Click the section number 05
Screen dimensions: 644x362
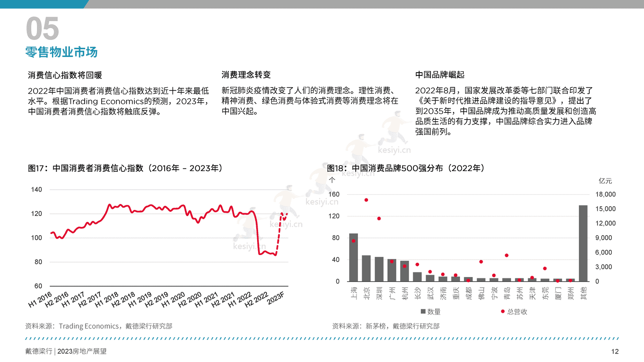pos(42,28)
